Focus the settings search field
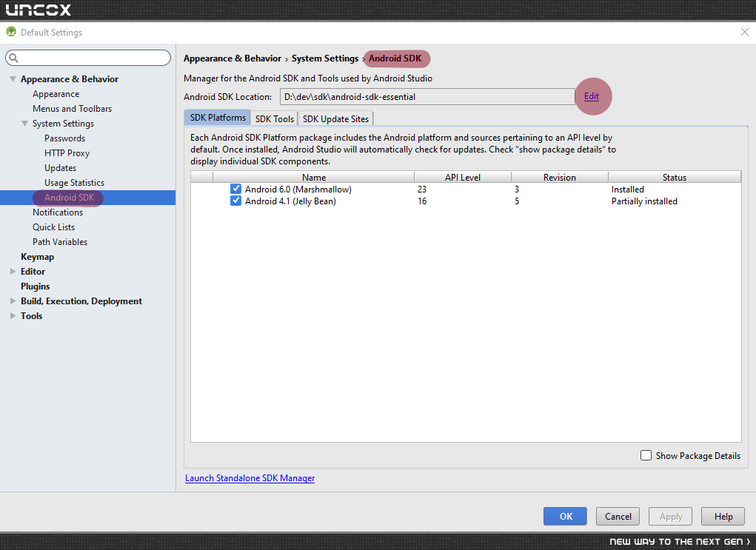 point(88,58)
